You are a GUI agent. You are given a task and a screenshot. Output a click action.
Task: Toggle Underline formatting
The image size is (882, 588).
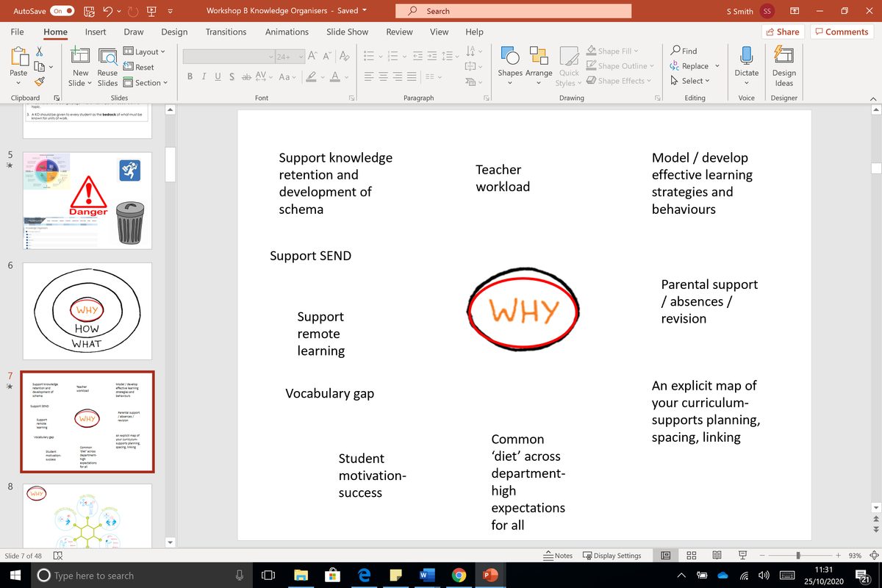click(x=218, y=76)
